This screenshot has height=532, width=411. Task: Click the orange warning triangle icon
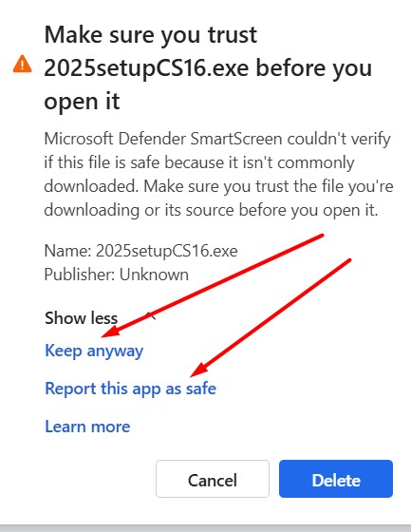pos(23,65)
